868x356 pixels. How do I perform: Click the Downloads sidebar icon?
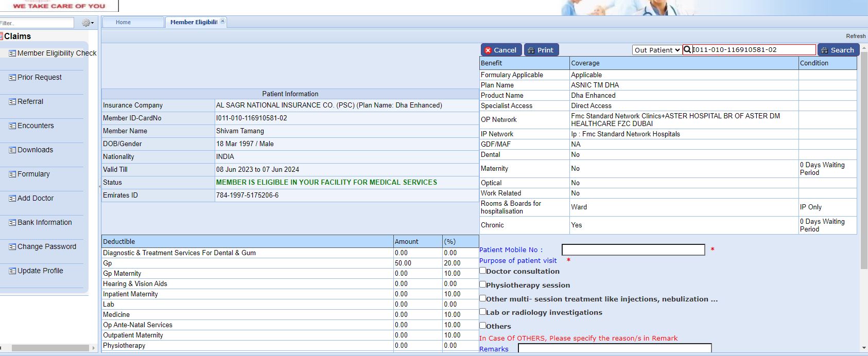point(12,150)
